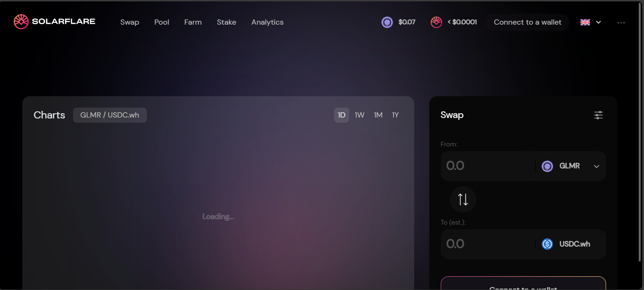Click the FLARE token price icon in header
This screenshot has height=290, width=644.
(436, 22)
